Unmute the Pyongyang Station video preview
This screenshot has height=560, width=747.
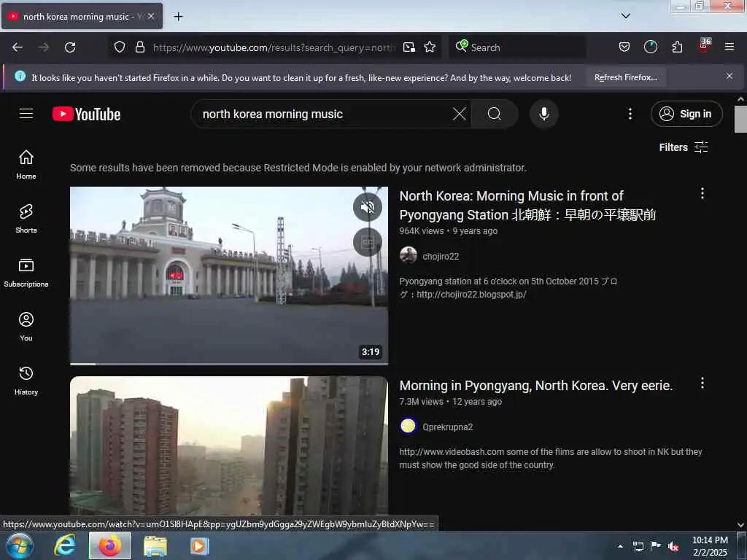click(368, 207)
